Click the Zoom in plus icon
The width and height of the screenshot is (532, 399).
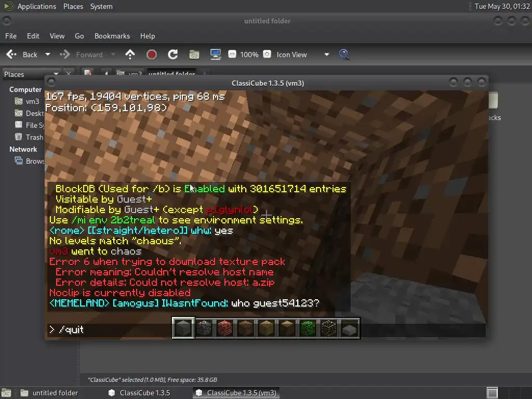click(x=267, y=54)
